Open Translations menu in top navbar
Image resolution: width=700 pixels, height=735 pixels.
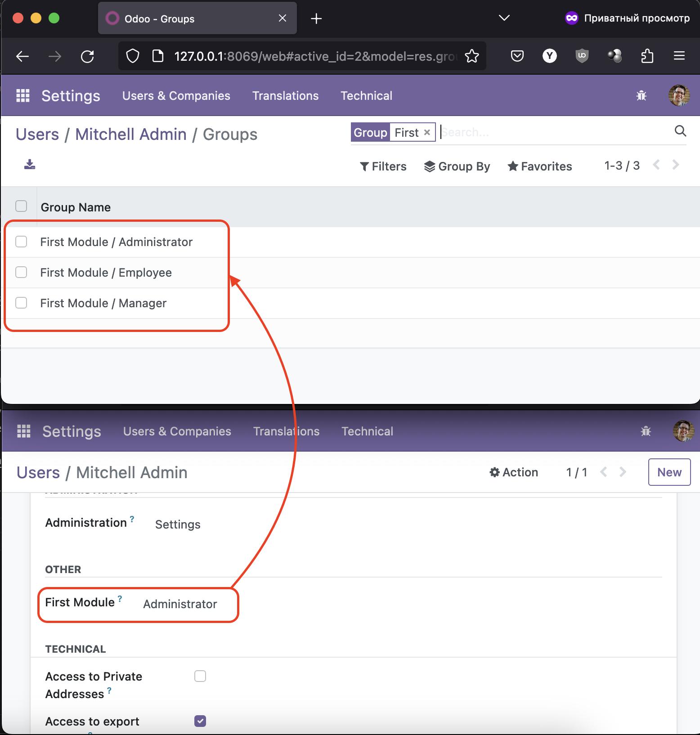click(x=285, y=96)
